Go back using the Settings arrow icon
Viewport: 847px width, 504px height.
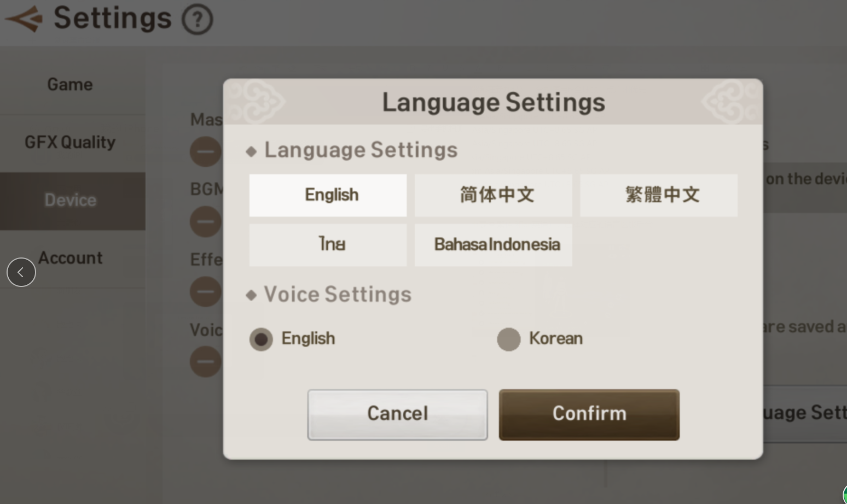coord(24,19)
